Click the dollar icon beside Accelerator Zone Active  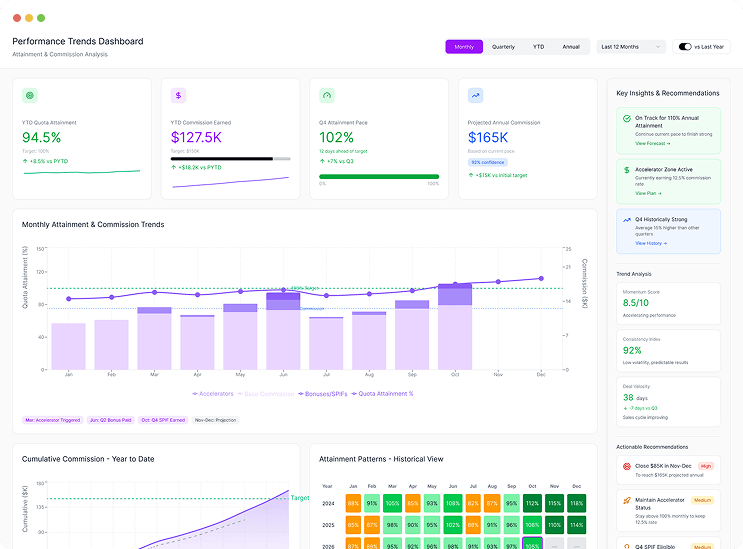point(626,170)
